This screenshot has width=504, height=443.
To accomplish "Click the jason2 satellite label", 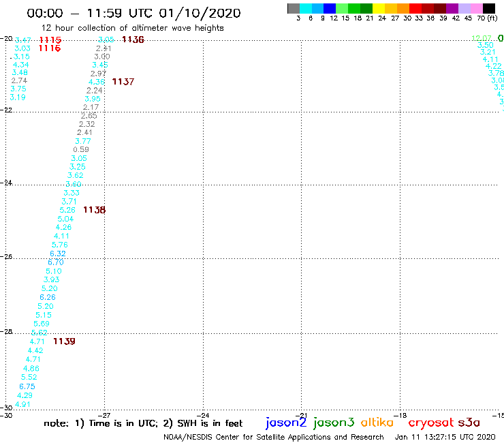I will pos(286,423).
